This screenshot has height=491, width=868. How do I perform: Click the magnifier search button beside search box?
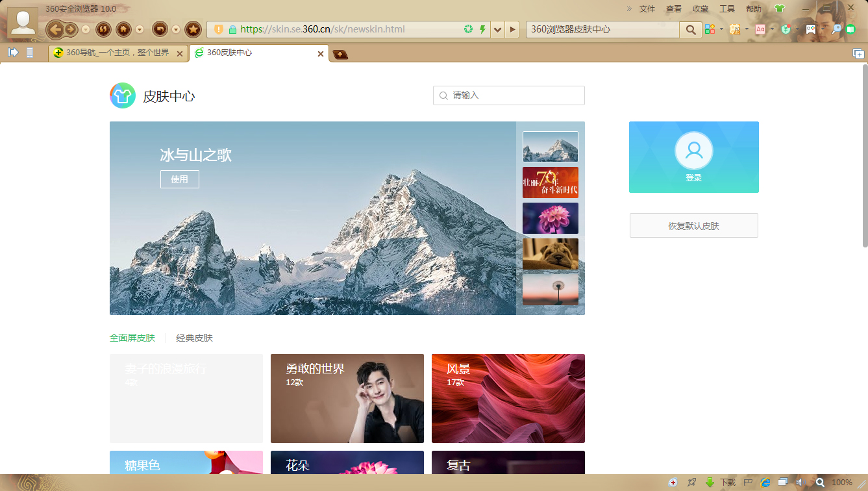(691, 29)
